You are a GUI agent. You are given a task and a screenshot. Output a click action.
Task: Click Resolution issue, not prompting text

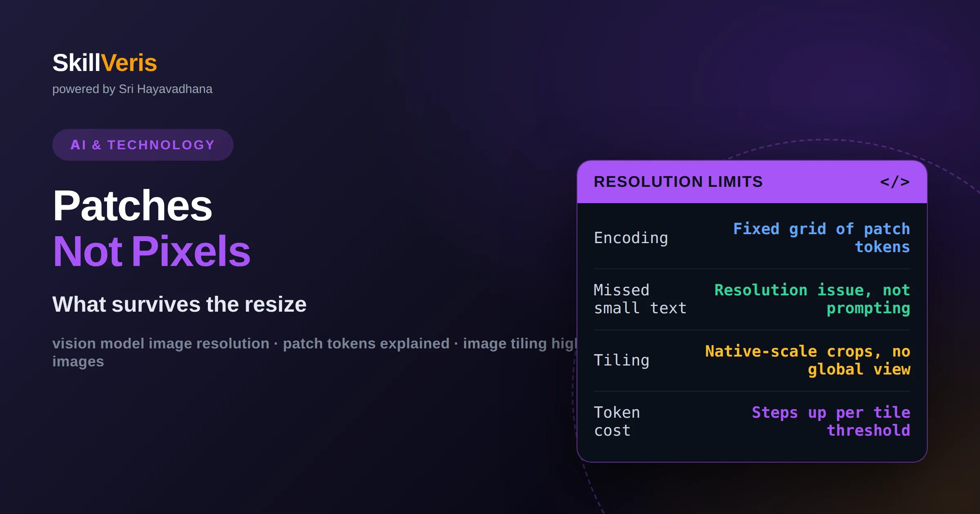812,299
